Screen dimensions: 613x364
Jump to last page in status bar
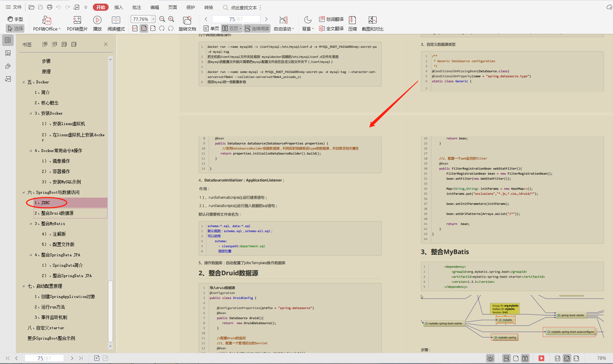coord(81,358)
